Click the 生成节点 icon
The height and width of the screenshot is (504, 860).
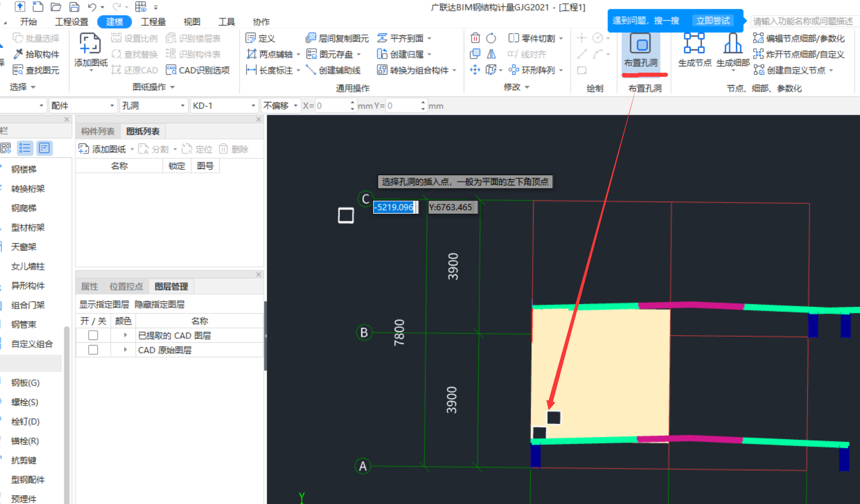[694, 43]
